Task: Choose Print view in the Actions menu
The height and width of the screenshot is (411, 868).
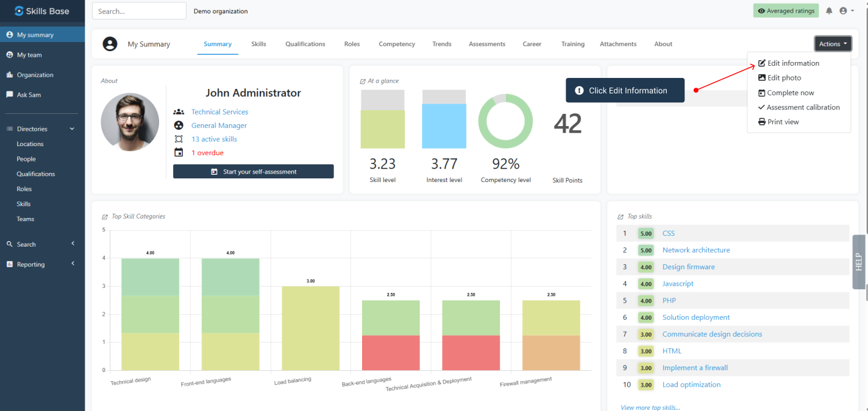Action: 783,122
